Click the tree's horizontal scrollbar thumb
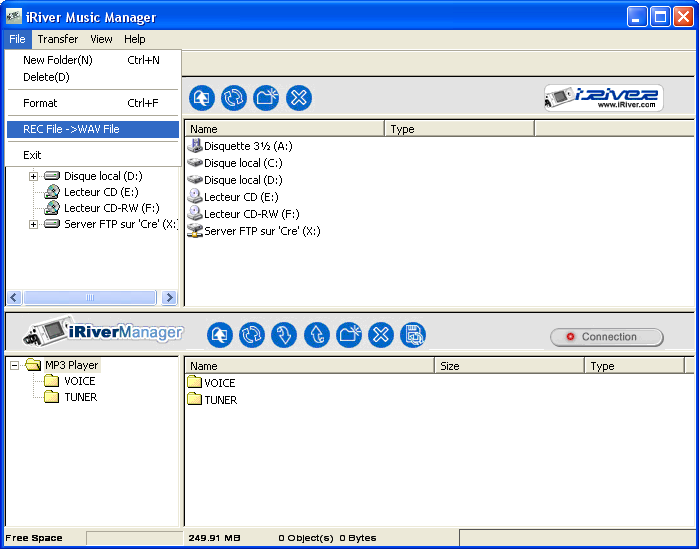Image resolution: width=699 pixels, height=549 pixels. pyautogui.click(x=90, y=297)
